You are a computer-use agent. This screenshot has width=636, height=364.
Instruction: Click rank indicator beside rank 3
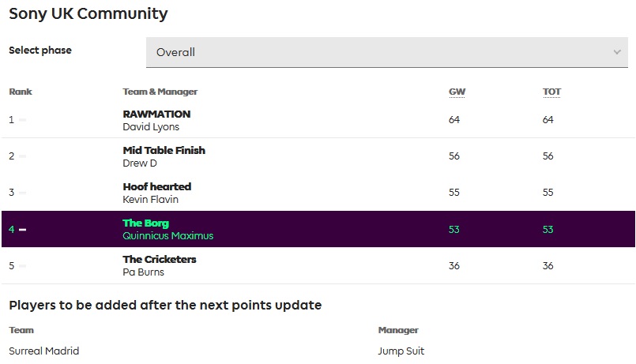coord(23,193)
